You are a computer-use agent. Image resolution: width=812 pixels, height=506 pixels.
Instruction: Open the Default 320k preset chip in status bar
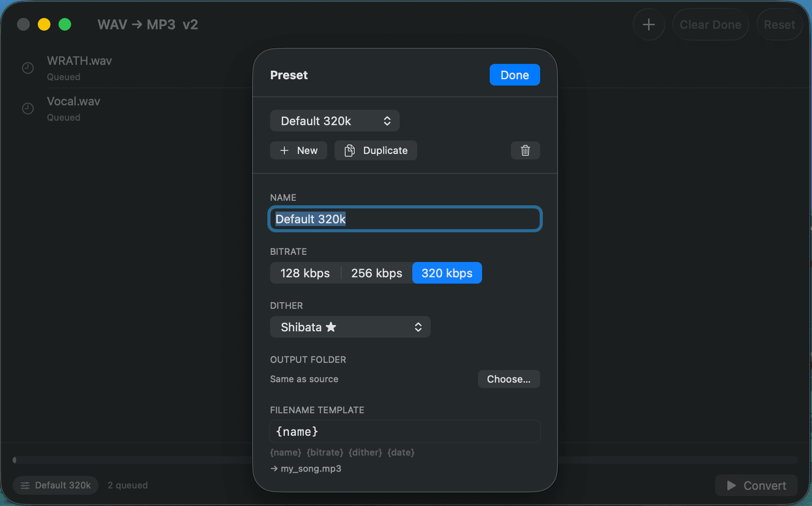coord(56,485)
